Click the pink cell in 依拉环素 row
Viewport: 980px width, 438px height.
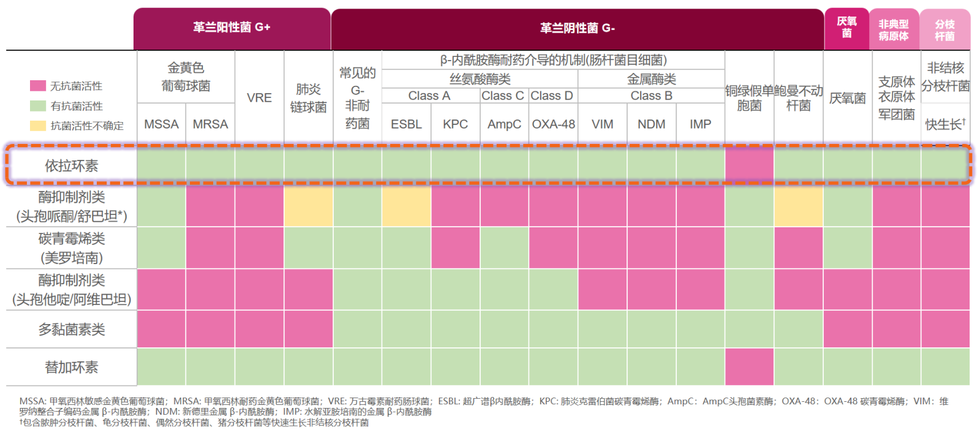749,166
